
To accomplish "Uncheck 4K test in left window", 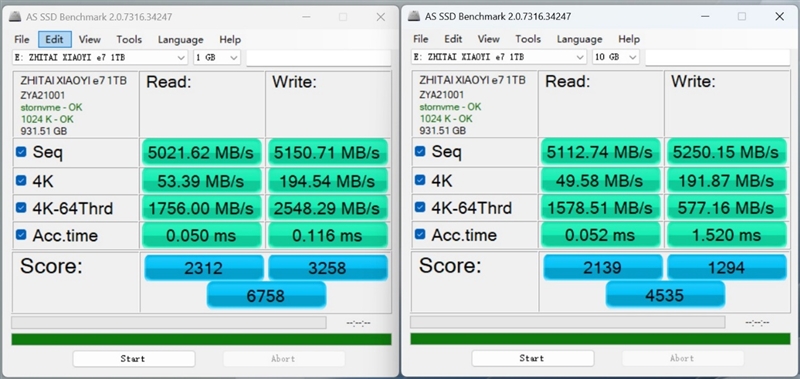I will (21, 180).
